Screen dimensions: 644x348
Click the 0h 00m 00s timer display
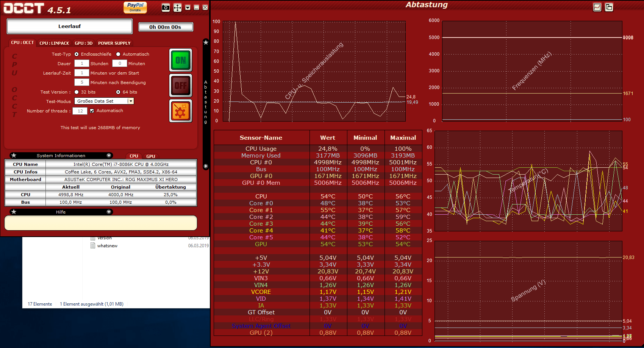click(x=166, y=27)
